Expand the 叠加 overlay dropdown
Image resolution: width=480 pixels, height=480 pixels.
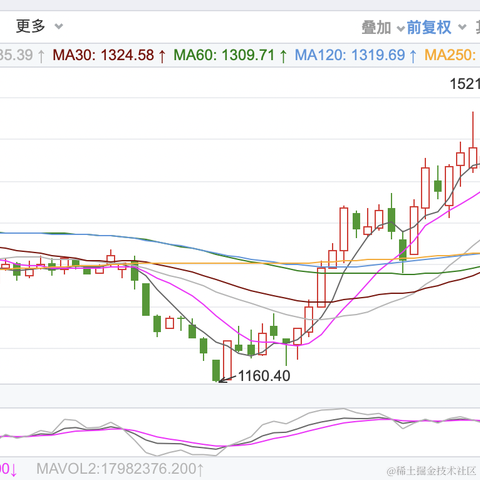(x=383, y=27)
